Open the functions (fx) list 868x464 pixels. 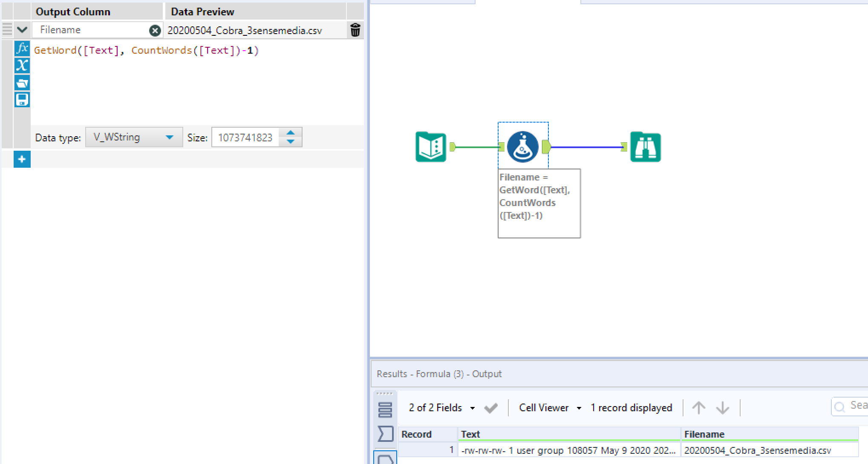click(22, 49)
